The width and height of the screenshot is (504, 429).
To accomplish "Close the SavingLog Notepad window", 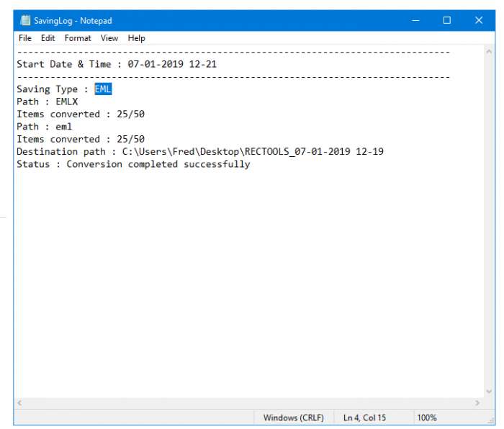I will (479, 21).
